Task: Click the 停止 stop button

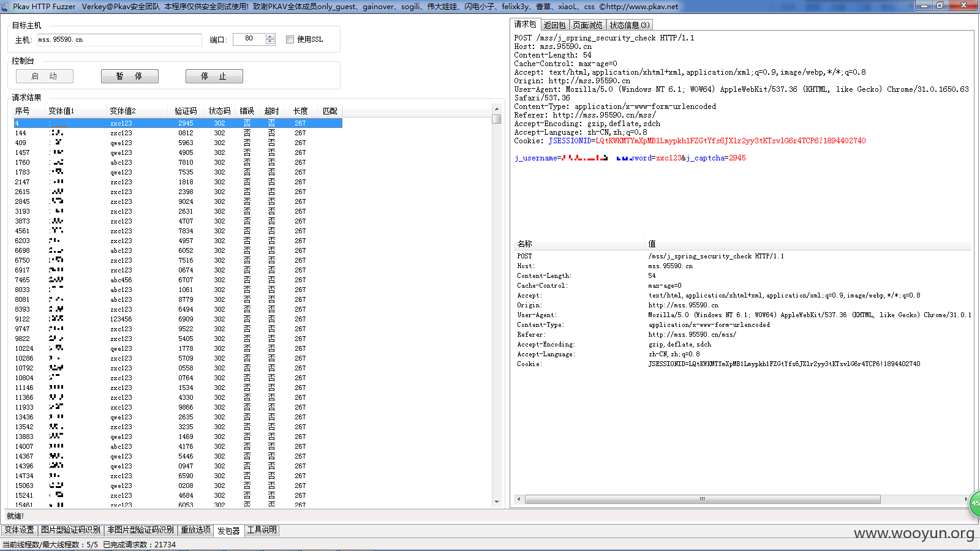Action: pyautogui.click(x=214, y=76)
